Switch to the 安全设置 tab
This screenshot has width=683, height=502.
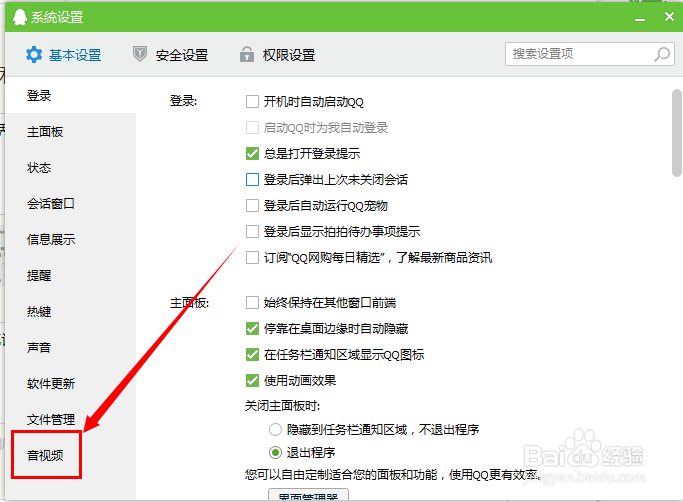tap(170, 55)
